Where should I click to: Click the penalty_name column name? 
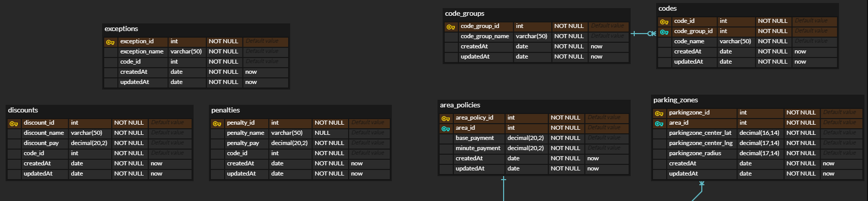pyautogui.click(x=245, y=133)
